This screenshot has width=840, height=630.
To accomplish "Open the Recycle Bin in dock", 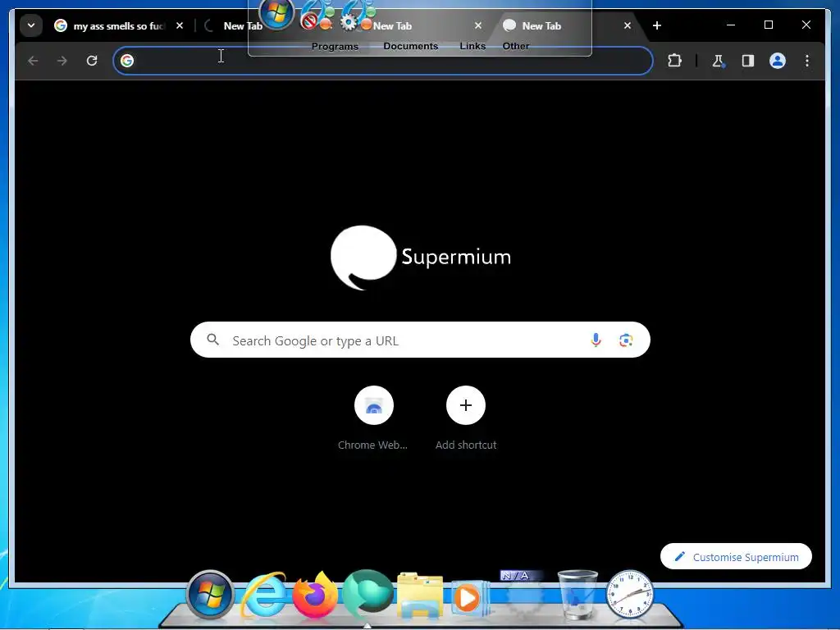I will tap(577, 595).
